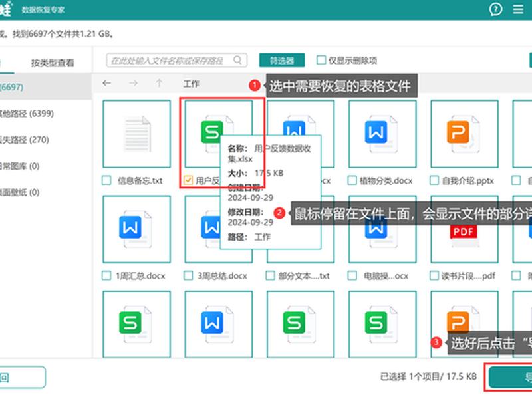
Task: Toggle 仅显示删除项 checkbox
Action: (321, 60)
